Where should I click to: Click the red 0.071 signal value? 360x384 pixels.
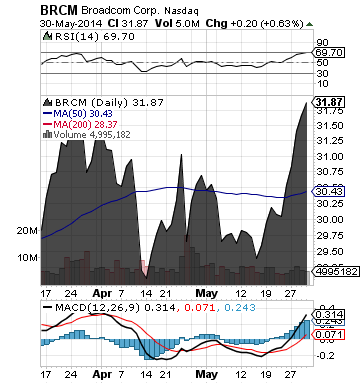[200, 307]
